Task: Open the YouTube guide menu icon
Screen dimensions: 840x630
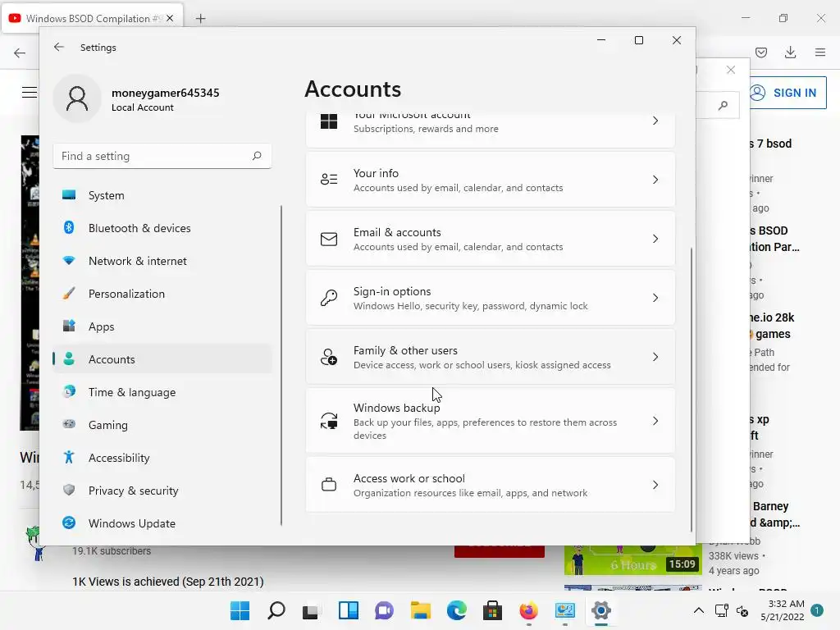Action: click(30, 93)
